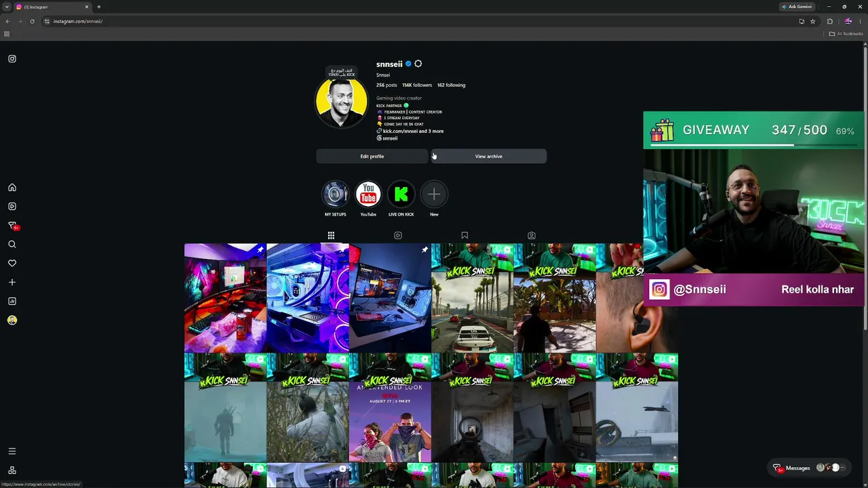Open the browser Extensions puzzle icon
This screenshot has width=868, height=488.
tap(830, 22)
